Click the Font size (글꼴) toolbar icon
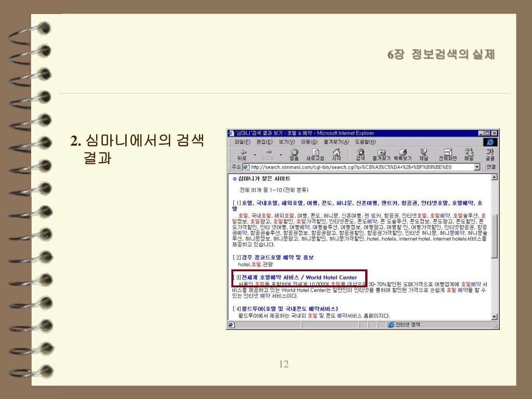The width and height of the screenshot is (532, 399). click(x=490, y=155)
